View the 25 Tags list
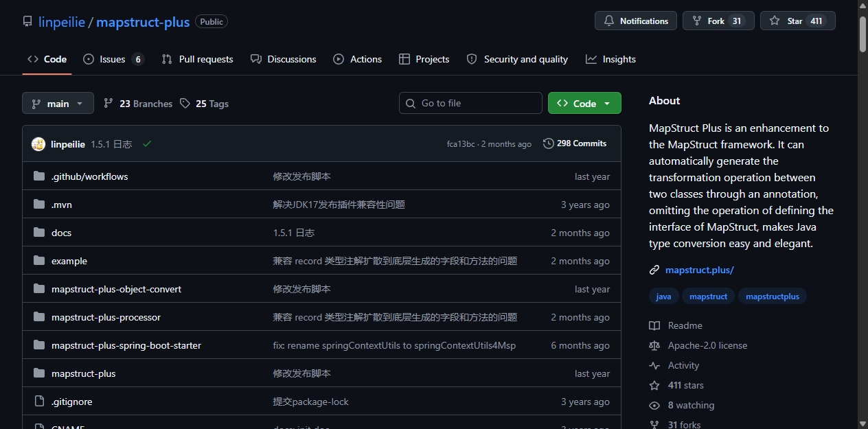868x429 pixels. click(x=204, y=104)
